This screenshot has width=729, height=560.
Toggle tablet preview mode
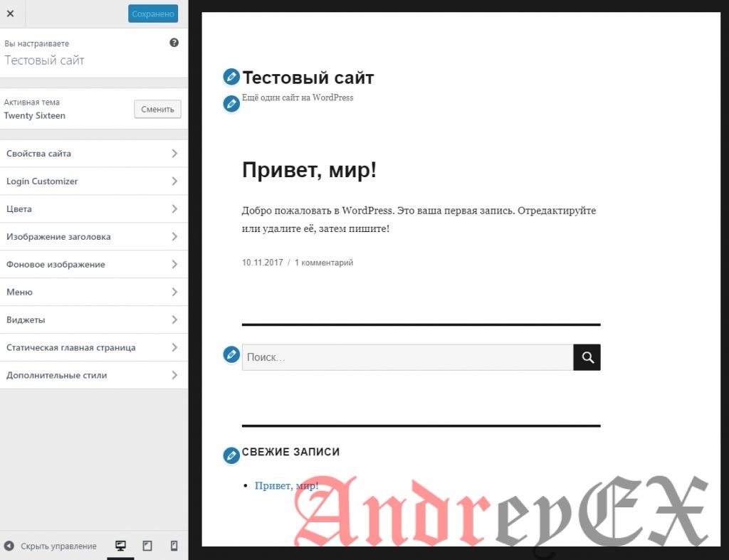pyautogui.click(x=147, y=544)
